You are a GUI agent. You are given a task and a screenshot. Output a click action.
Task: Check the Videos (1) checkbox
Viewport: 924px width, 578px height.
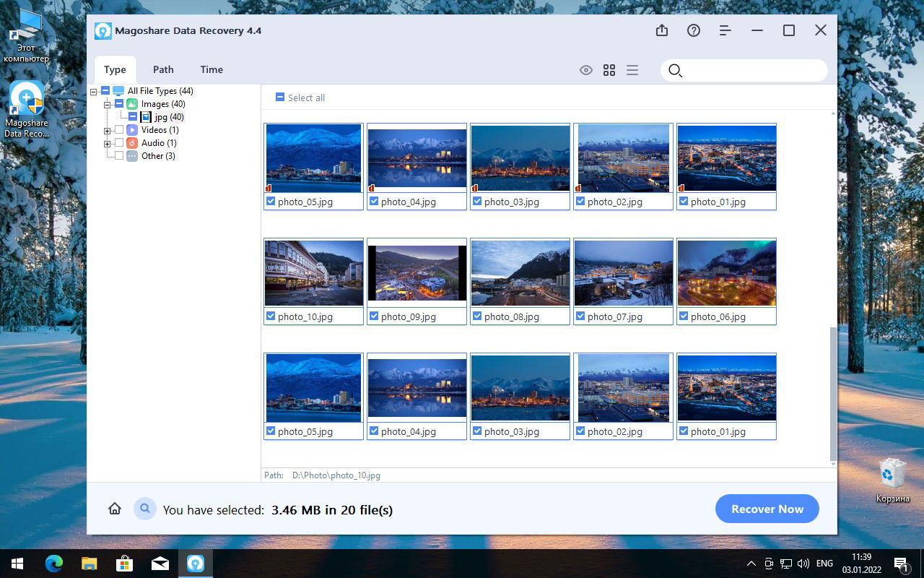[x=119, y=130]
